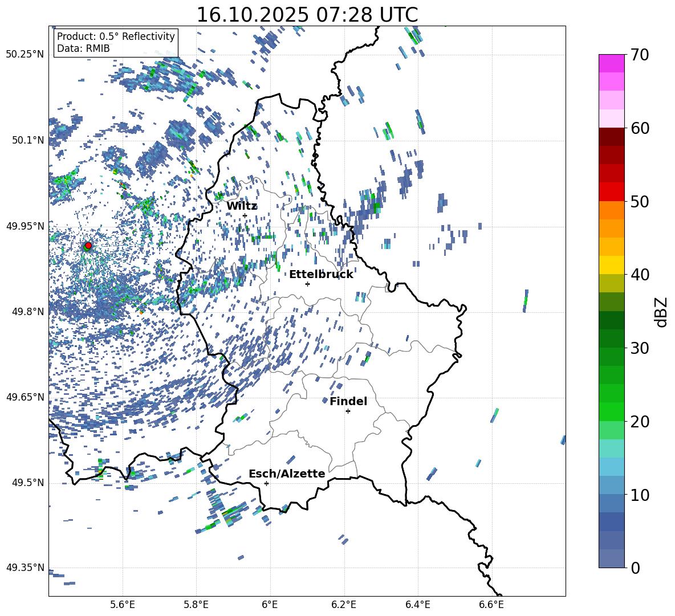Image resolution: width=675 pixels, height=616 pixels.
Task: Click the yellow colorbar segment above 40
Action: 612,265
